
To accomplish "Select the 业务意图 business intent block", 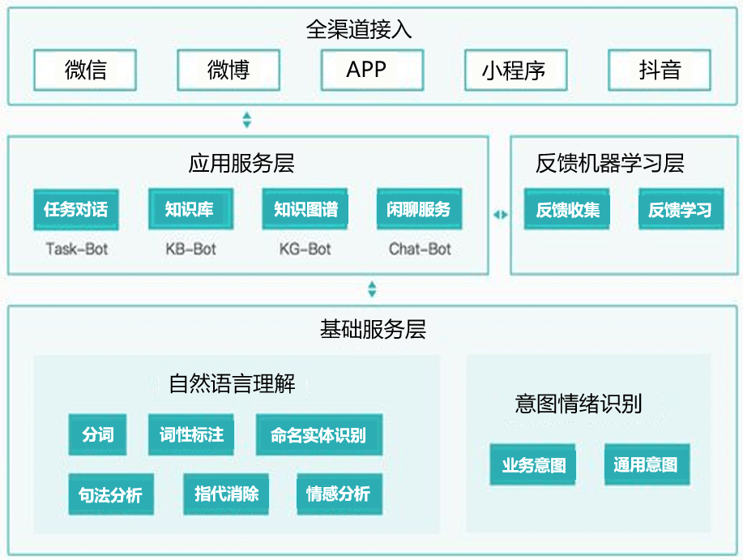I will [x=532, y=465].
